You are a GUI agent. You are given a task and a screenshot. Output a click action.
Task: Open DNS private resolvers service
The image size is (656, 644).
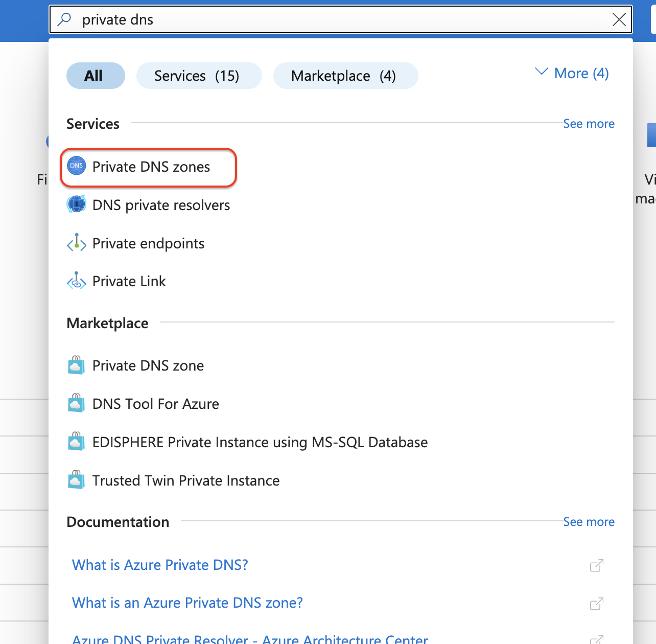click(161, 205)
